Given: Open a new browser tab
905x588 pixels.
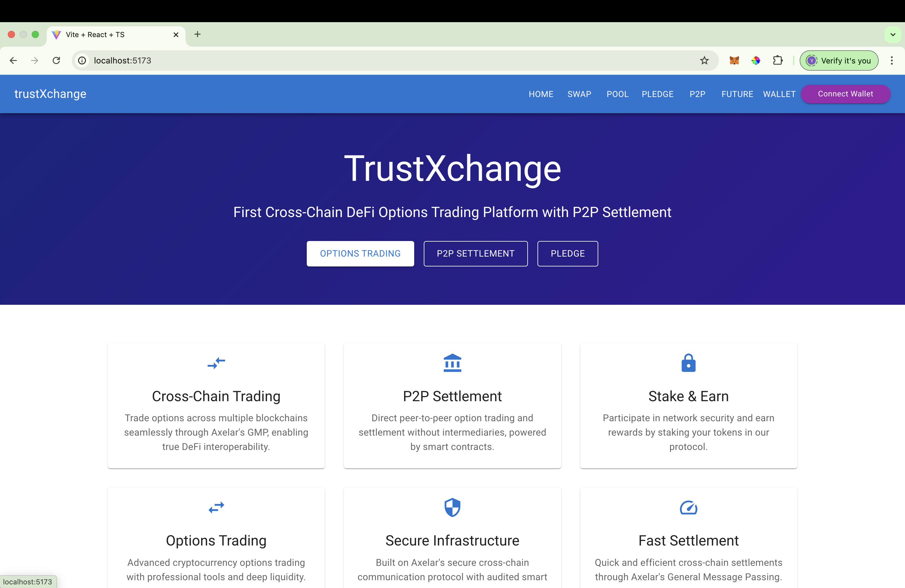Looking at the screenshot, I should click(197, 34).
